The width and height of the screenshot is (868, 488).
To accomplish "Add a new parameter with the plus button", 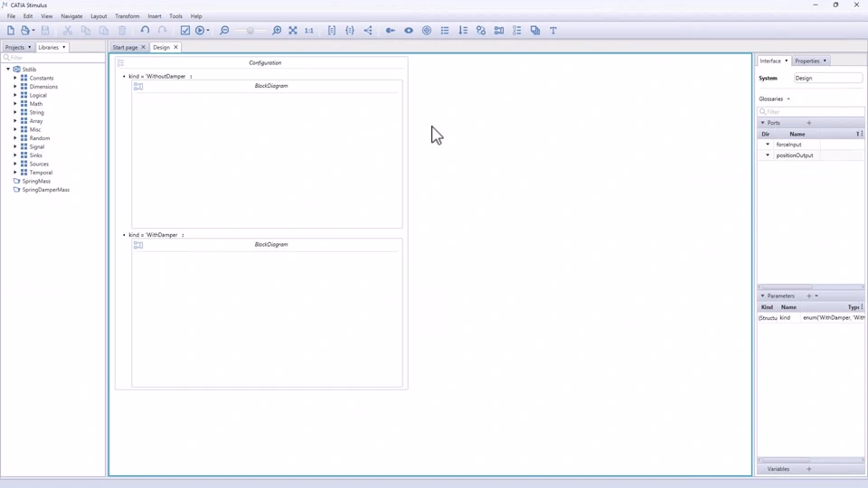I will (x=808, y=296).
